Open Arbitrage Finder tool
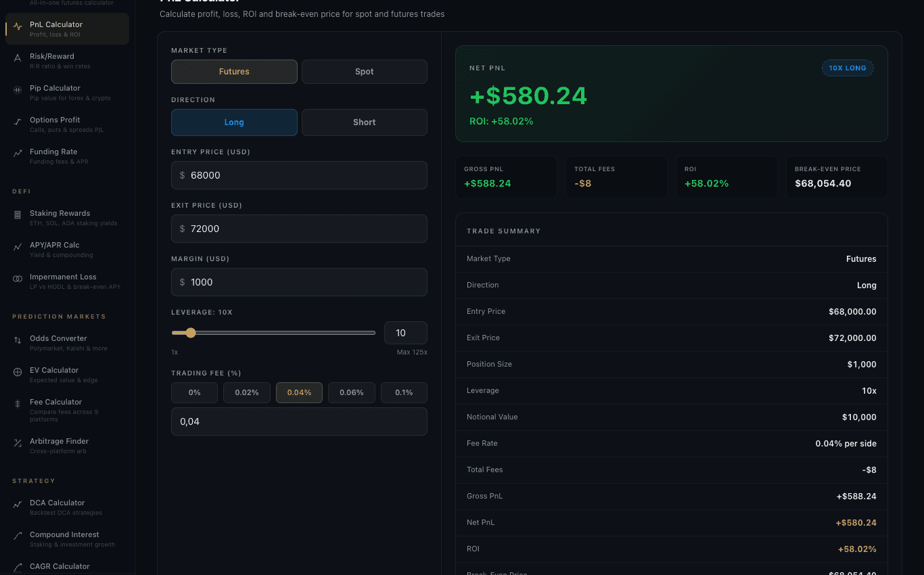This screenshot has height=575, width=924. [x=67, y=446]
